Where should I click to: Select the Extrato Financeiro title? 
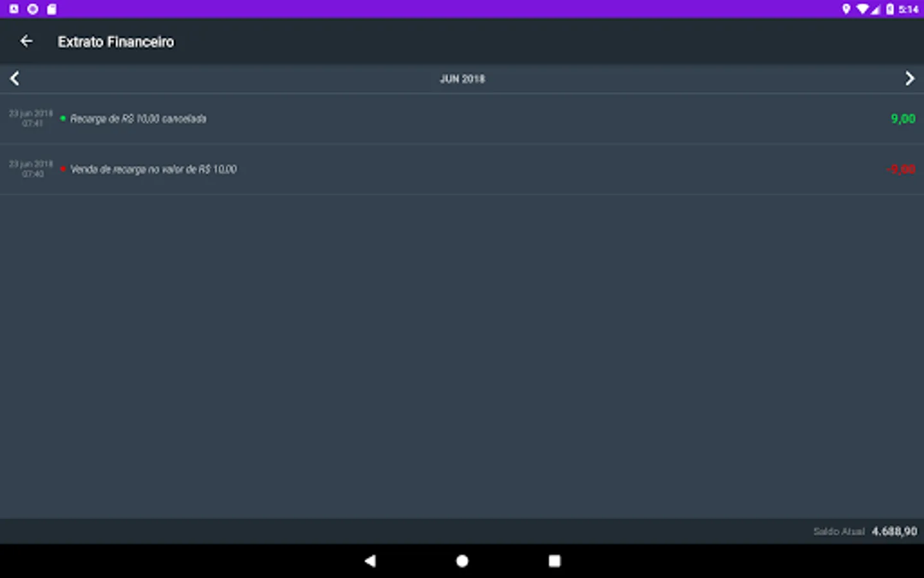tap(116, 41)
